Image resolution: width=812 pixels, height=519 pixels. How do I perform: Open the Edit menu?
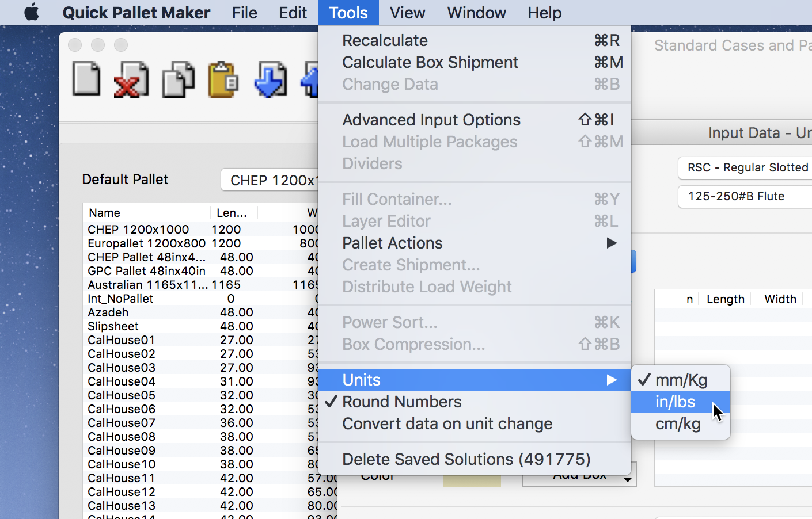[293, 13]
